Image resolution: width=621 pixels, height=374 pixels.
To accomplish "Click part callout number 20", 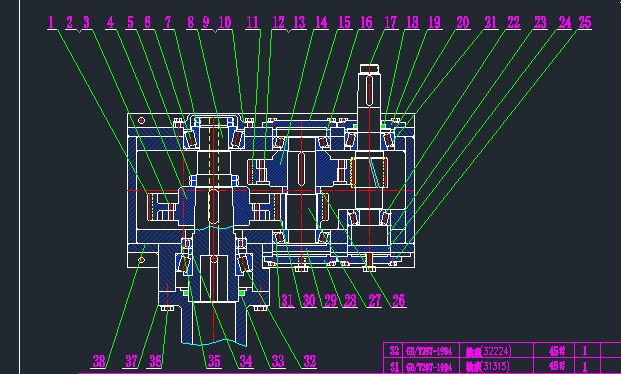I will [463, 22].
